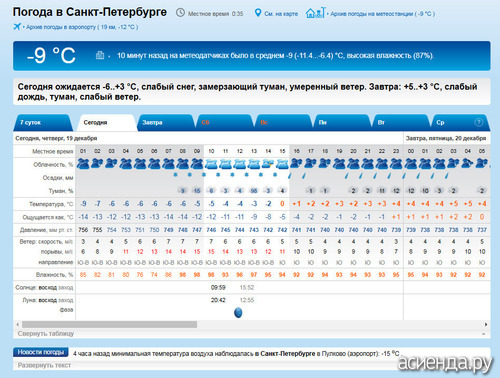Collapse table via Свернуть таблицу

pyautogui.click(x=46, y=333)
